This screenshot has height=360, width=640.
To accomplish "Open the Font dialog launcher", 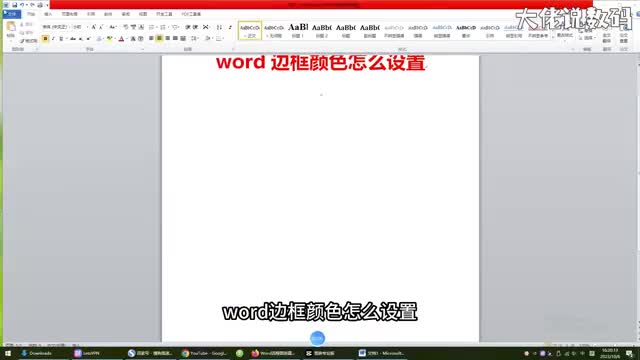I will pyautogui.click(x=142, y=49).
